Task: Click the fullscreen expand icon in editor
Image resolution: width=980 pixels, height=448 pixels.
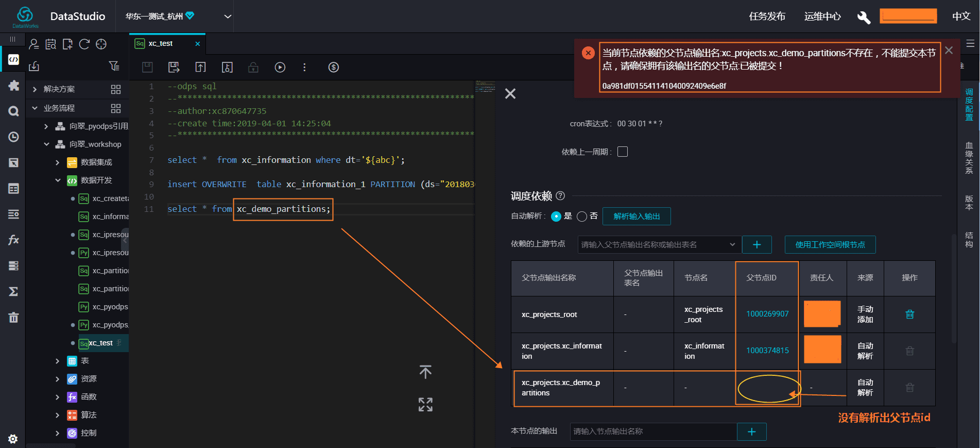Action: click(425, 405)
